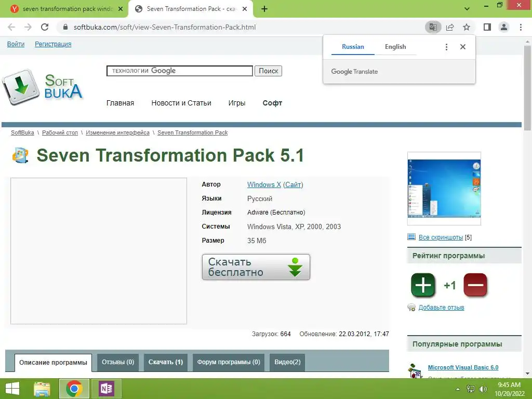
Task: Click the Seven Transformation Pack breadcrumb
Action: 192,132
